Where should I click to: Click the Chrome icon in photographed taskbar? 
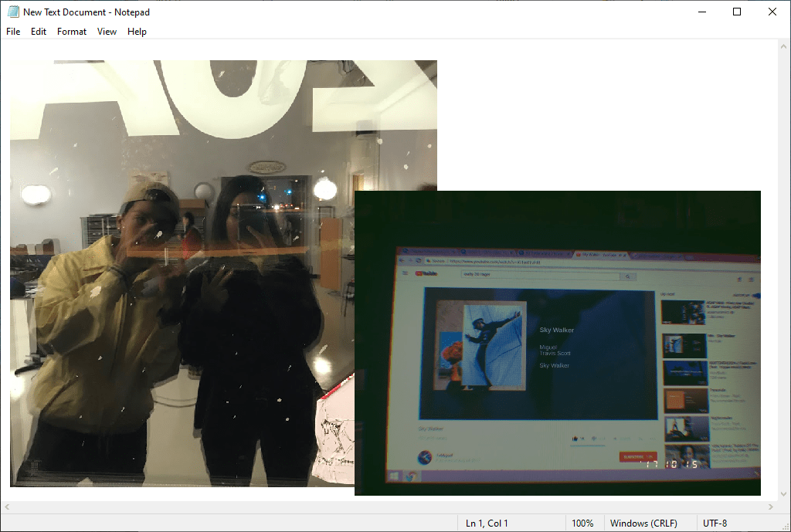[412, 477]
